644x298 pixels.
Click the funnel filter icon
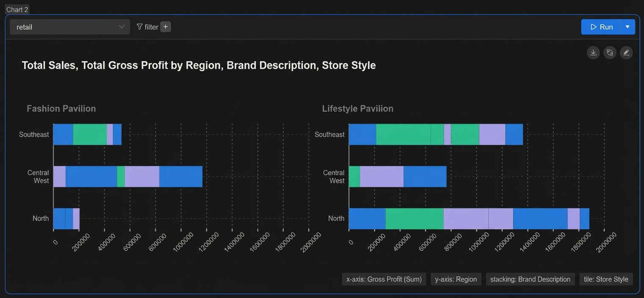click(x=139, y=27)
